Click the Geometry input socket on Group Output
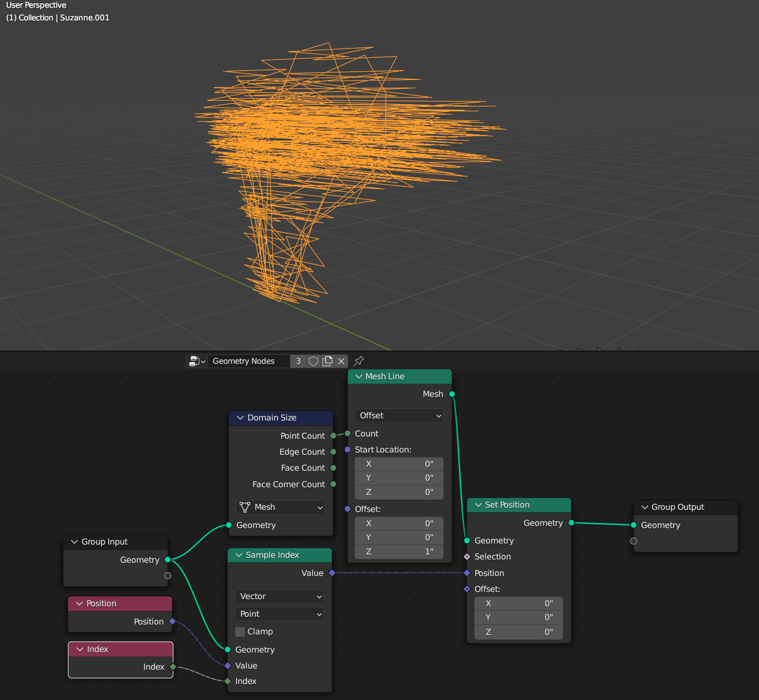The height and width of the screenshot is (700, 759). click(x=634, y=525)
